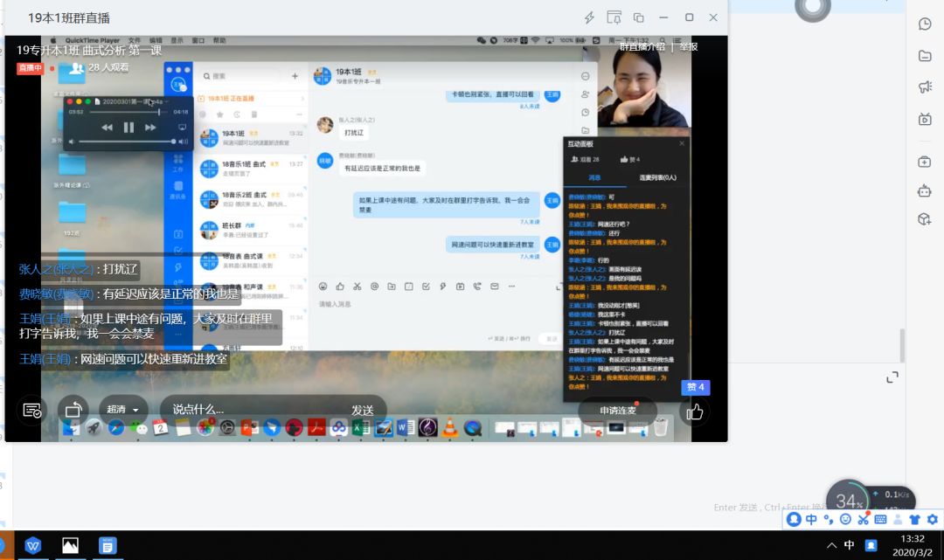This screenshot has width=944, height=560.
Task: Click the lightning bolt icon in title bar
Action: (x=589, y=17)
